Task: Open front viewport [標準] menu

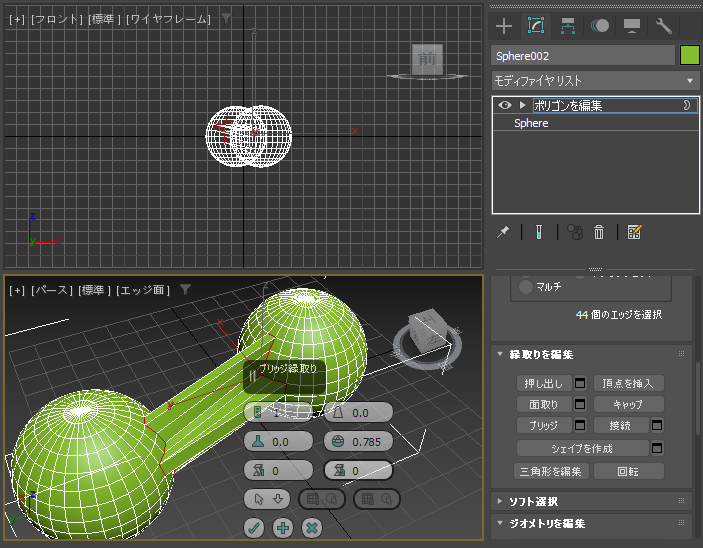Action: point(104,19)
